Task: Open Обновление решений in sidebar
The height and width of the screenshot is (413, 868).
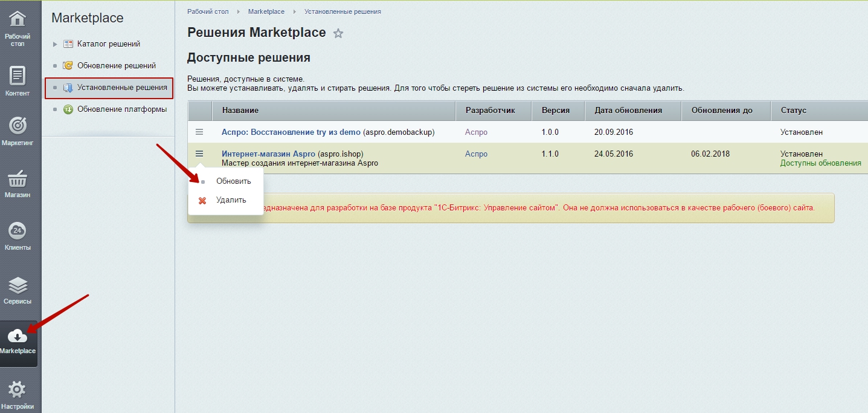Action: point(116,65)
